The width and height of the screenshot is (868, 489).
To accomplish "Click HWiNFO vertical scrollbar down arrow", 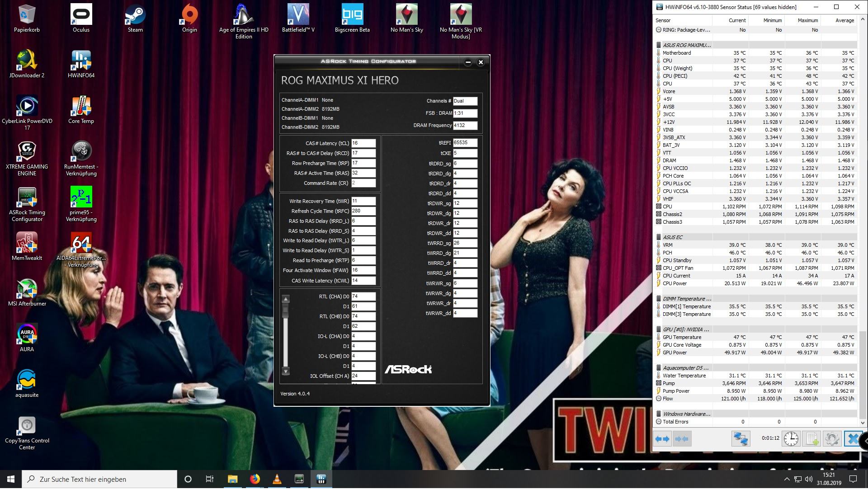I will click(x=863, y=423).
